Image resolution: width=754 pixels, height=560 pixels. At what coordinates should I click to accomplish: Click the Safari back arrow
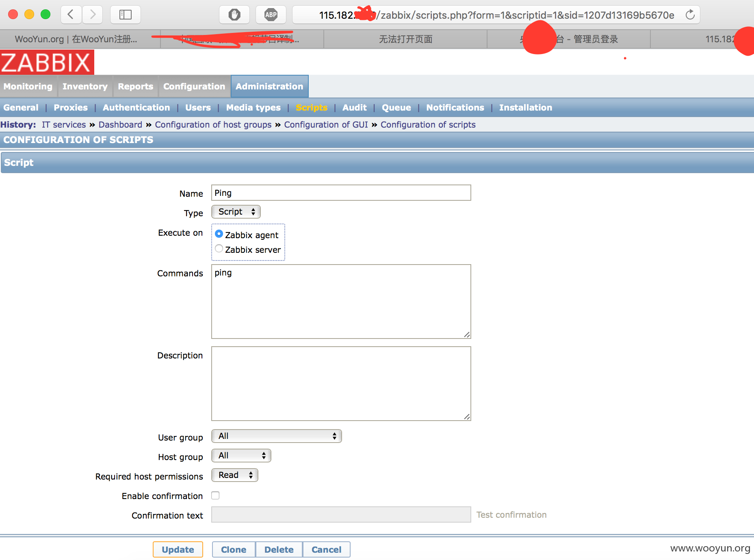click(x=71, y=15)
